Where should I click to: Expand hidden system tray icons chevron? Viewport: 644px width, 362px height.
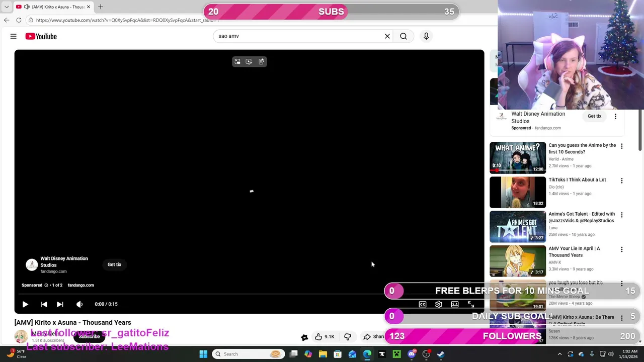[x=559, y=354]
